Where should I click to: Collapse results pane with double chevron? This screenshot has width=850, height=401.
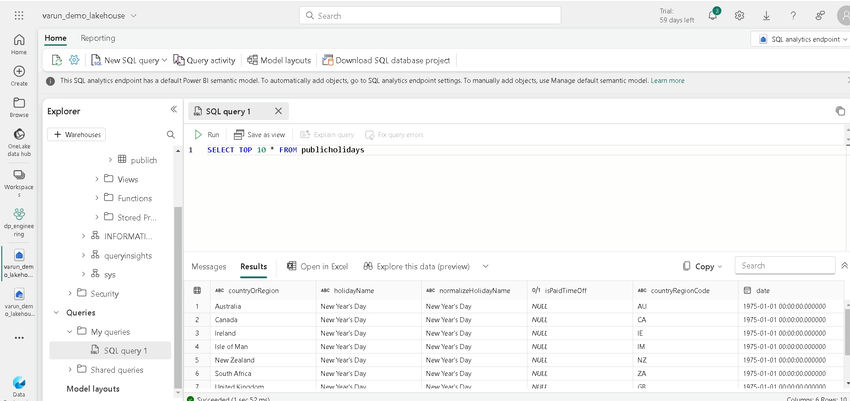[845, 266]
